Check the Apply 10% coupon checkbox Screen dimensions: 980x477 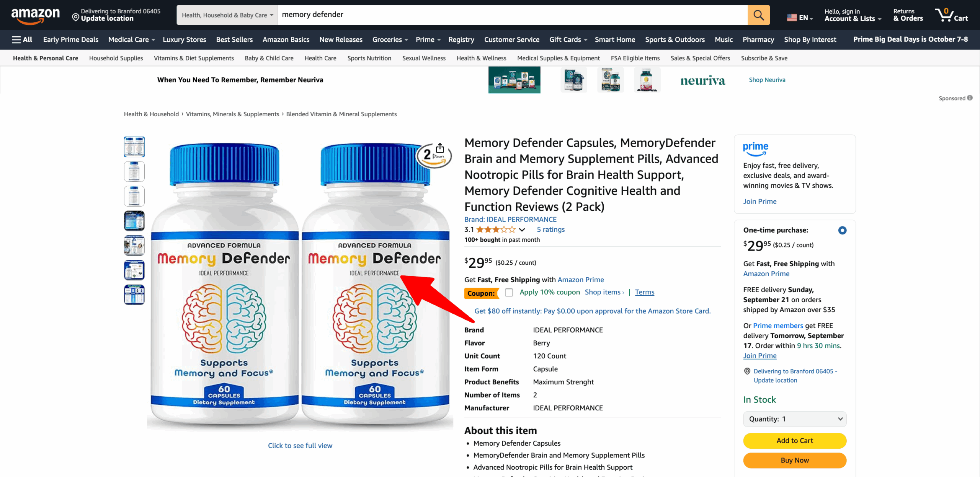(509, 292)
